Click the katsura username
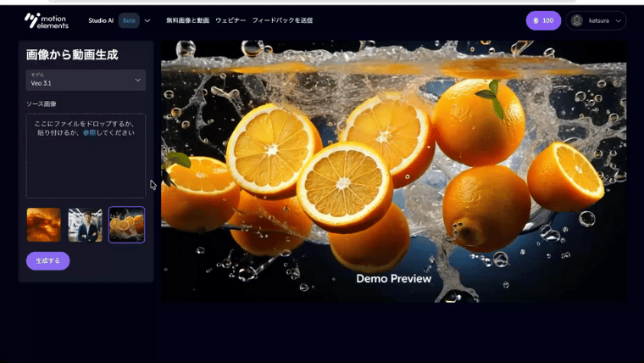Image resolution: width=644 pixels, height=363 pixels. click(x=599, y=20)
